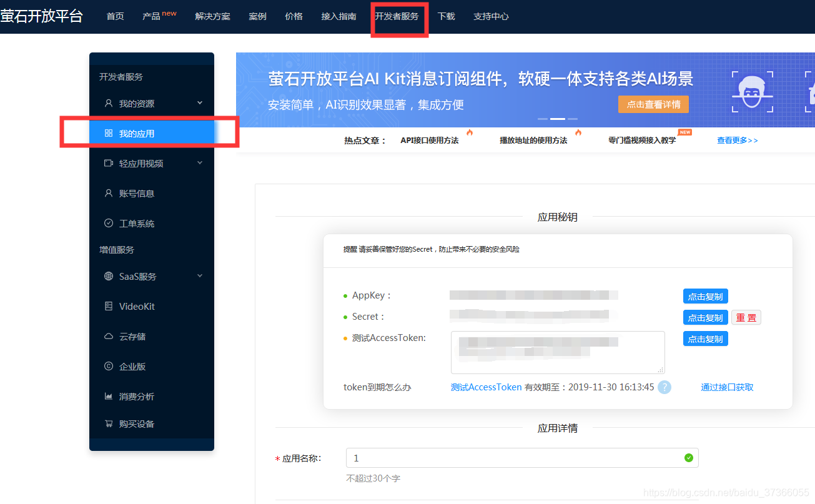Image resolution: width=815 pixels, height=504 pixels.
Task: Select 消费分析 in sidebar
Action: click(x=152, y=396)
